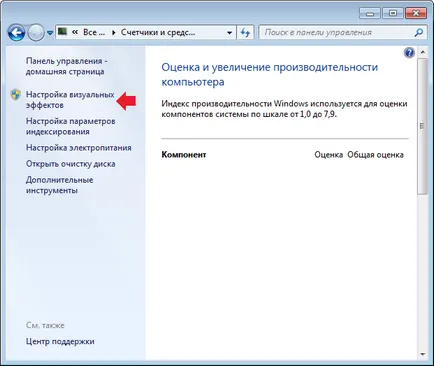
Task: Open 'Настройка электропитания' link
Action: pyautogui.click(x=79, y=148)
